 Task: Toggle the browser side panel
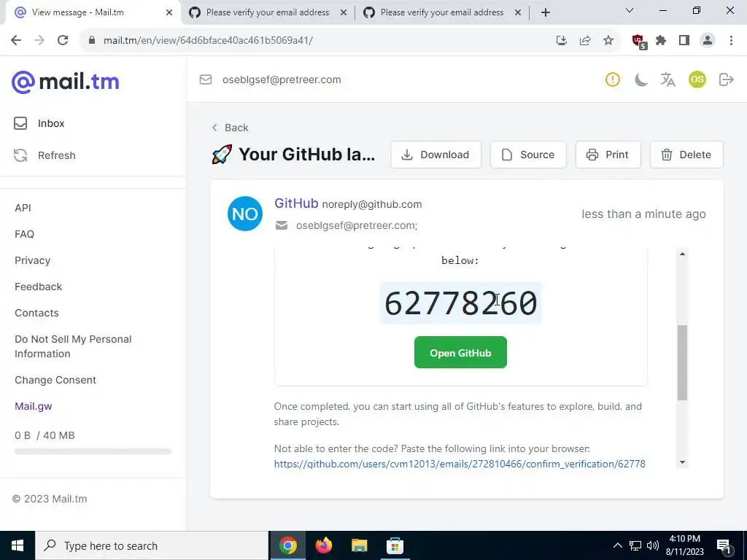tap(684, 41)
